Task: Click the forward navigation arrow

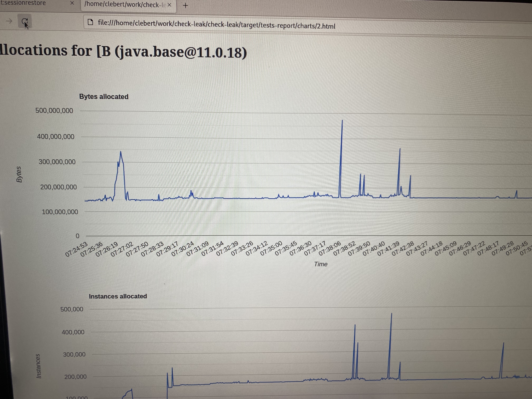Action: 9,21
